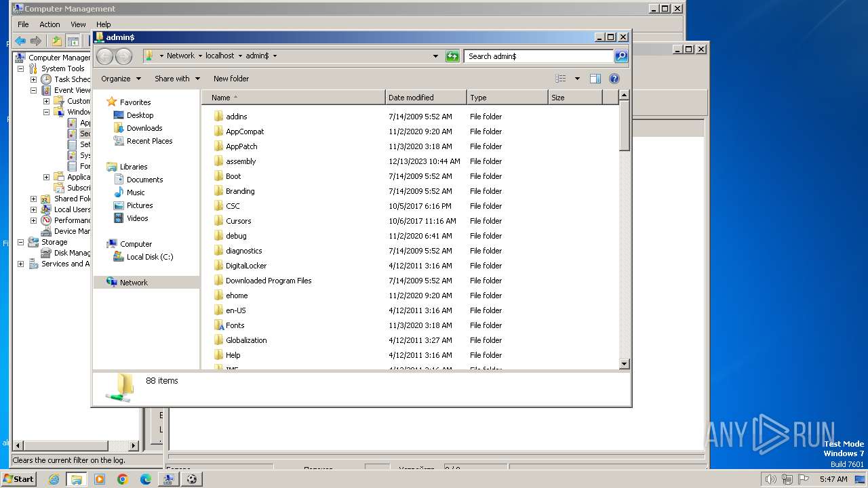Select Documents library
The image size is (868, 488).
[144, 180]
